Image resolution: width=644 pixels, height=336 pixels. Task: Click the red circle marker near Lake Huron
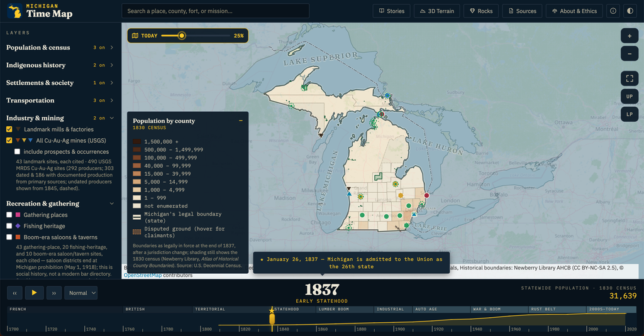click(426, 195)
